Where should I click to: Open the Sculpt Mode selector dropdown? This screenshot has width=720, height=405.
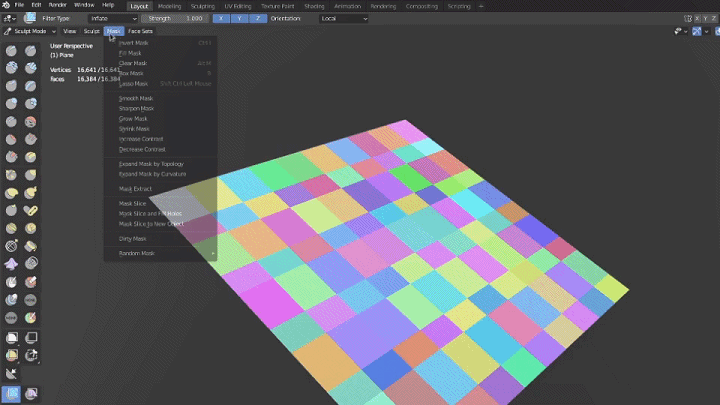30,31
